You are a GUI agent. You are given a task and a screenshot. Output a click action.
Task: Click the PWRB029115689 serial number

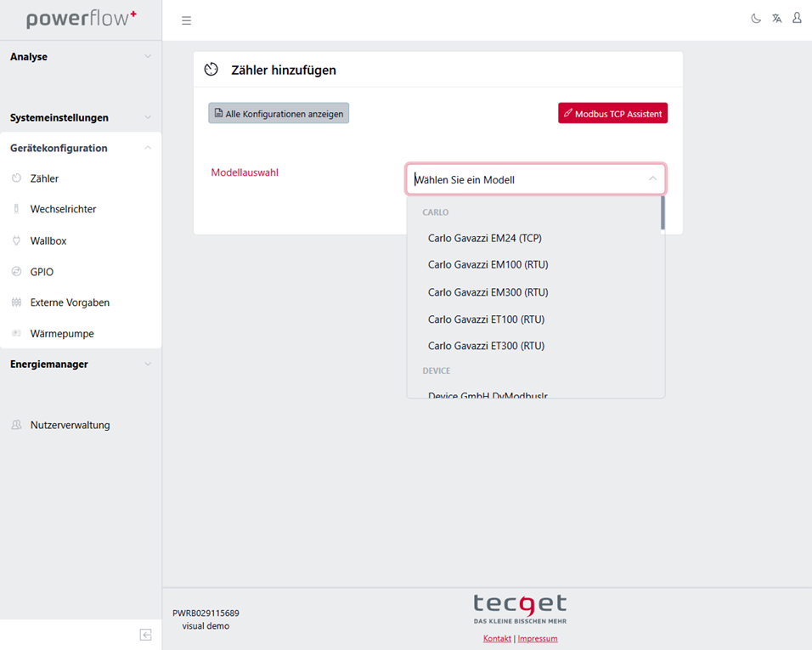point(206,613)
